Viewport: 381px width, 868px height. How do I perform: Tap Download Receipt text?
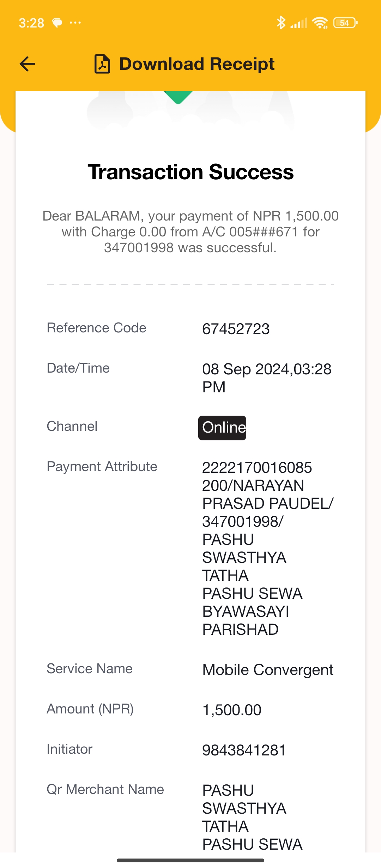tap(197, 64)
